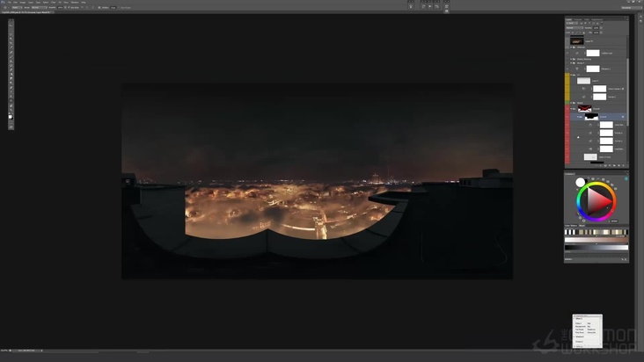The width and height of the screenshot is (644, 362).
Task: Toggle the checkbox in the options bar
Action: (69, 7)
